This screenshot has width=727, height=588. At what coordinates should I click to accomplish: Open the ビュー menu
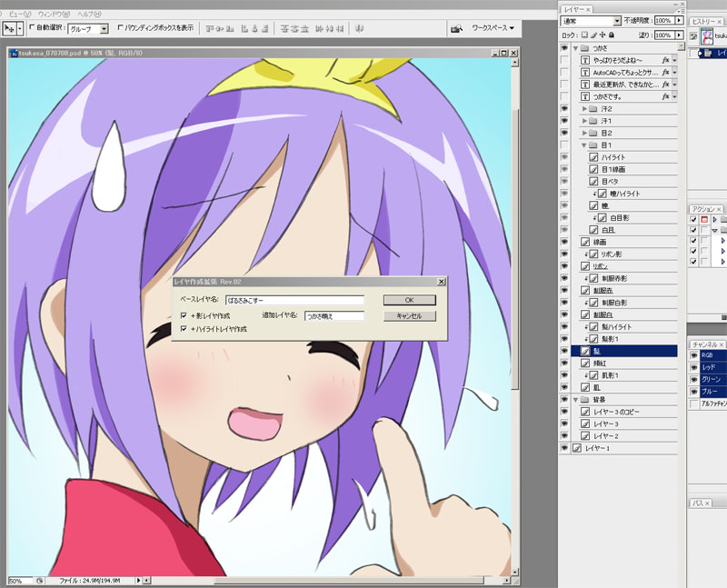tap(20, 15)
